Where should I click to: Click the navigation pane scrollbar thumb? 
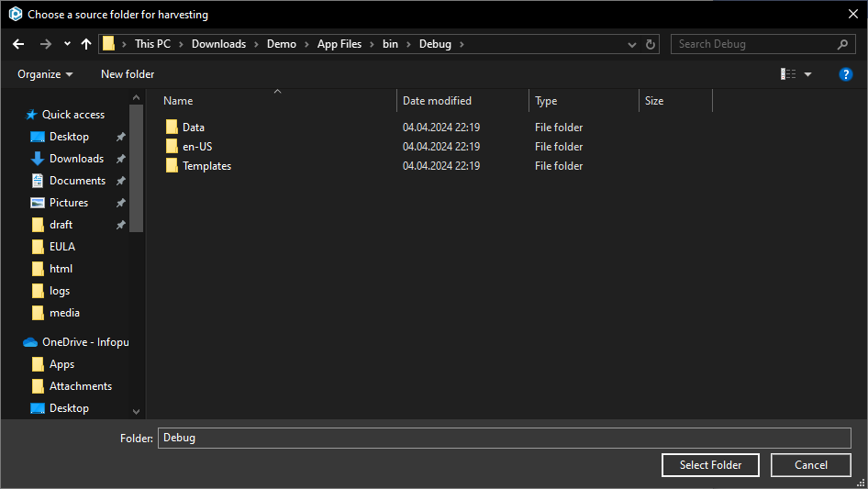pyautogui.click(x=136, y=168)
